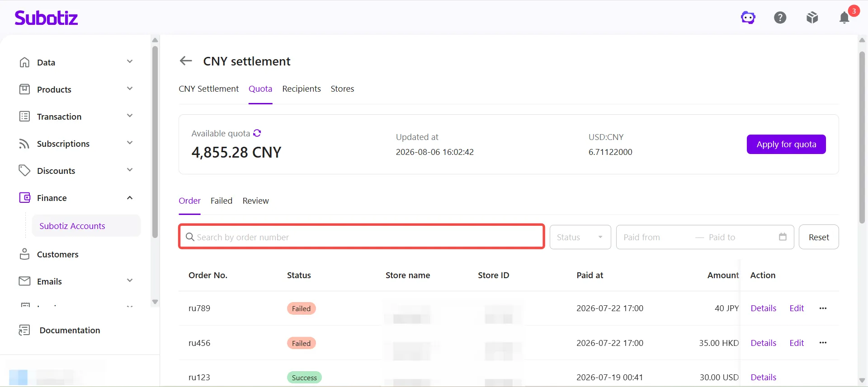Expand the Products menu
The image size is (868, 387).
130,89
